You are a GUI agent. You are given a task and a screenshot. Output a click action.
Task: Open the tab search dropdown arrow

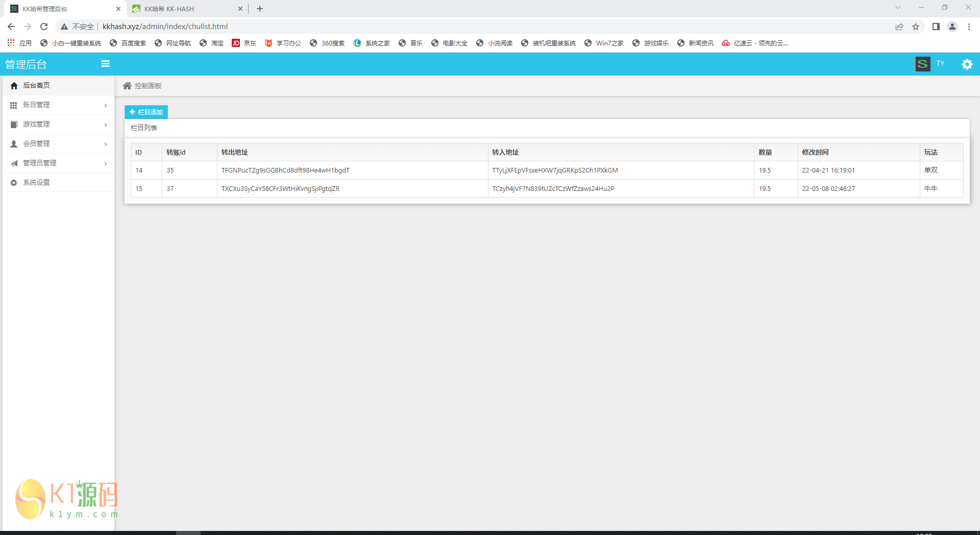point(898,8)
